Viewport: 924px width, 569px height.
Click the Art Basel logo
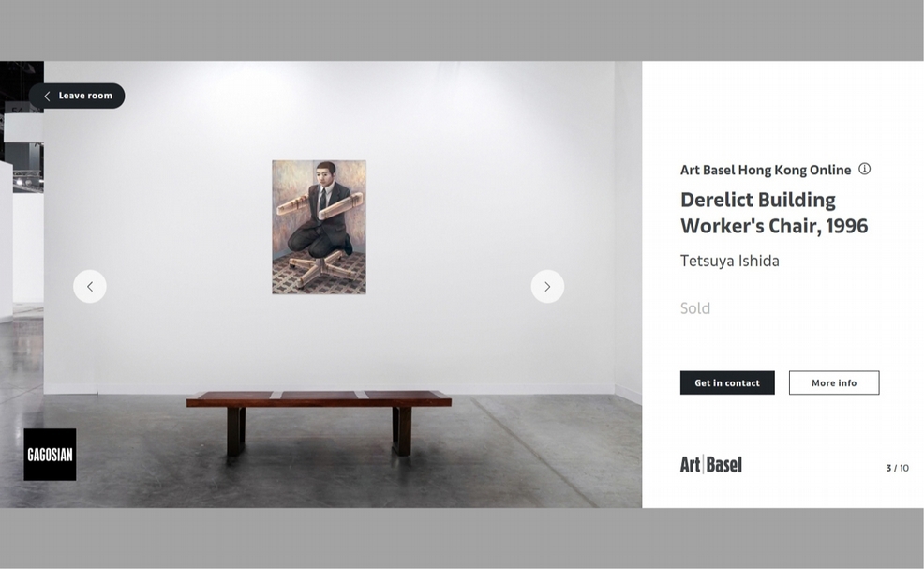pyautogui.click(x=711, y=465)
